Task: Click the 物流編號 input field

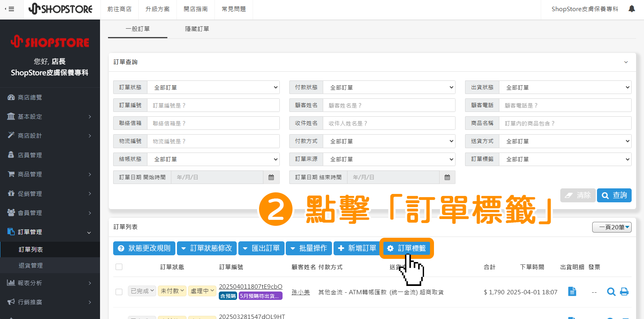Action: pos(213,141)
